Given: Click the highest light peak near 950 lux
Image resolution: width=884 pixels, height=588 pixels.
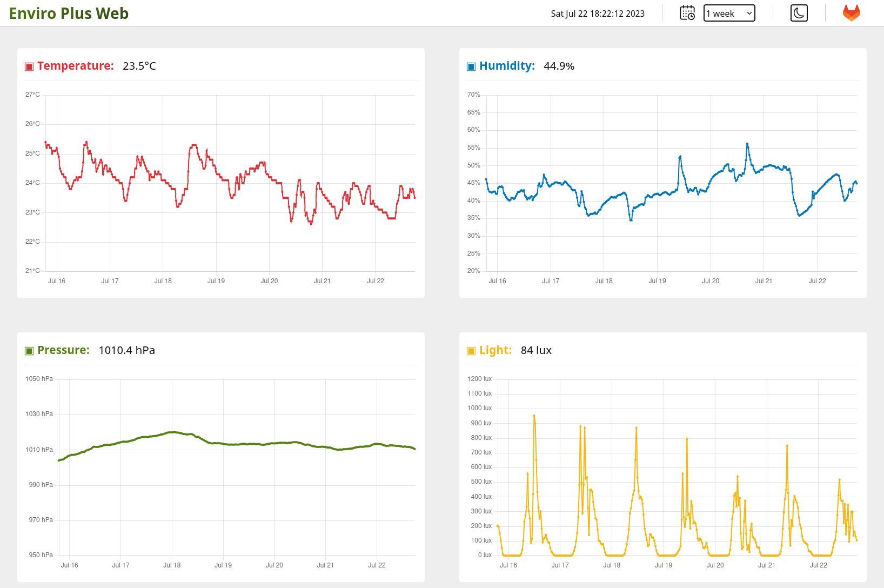Looking at the screenshot, I should pyautogui.click(x=534, y=416).
